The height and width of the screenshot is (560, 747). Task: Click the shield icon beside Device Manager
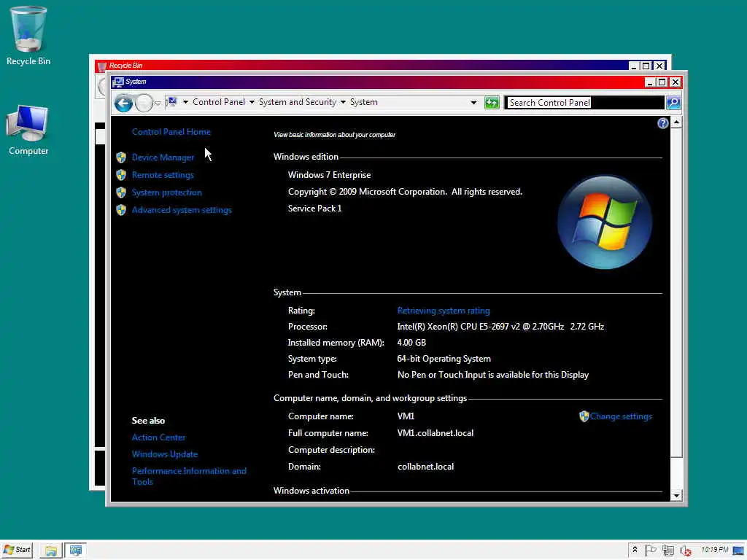tap(121, 157)
